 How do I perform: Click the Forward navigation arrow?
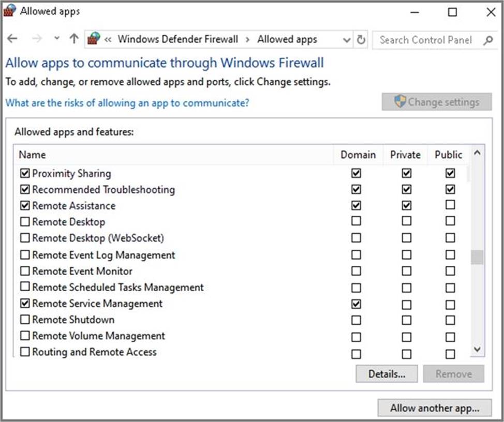click(x=37, y=39)
